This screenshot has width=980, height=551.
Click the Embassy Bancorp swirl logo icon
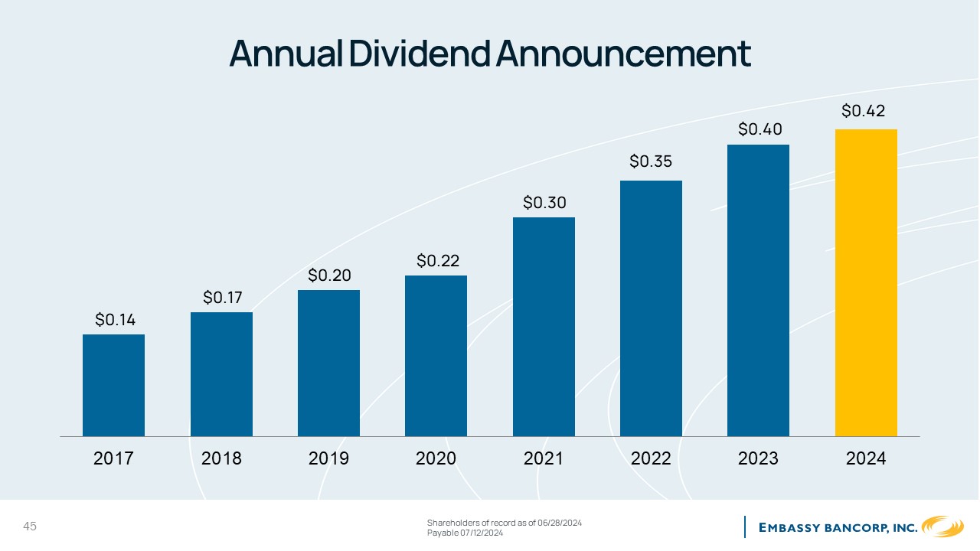[942, 527]
